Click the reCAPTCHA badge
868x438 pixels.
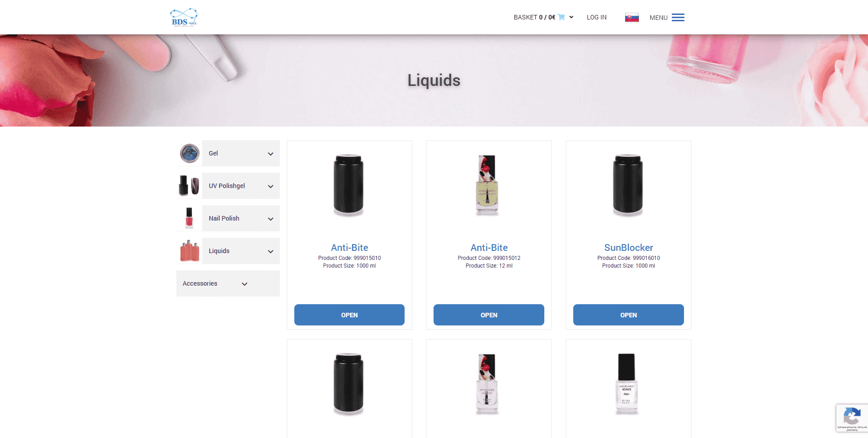(x=852, y=418)
